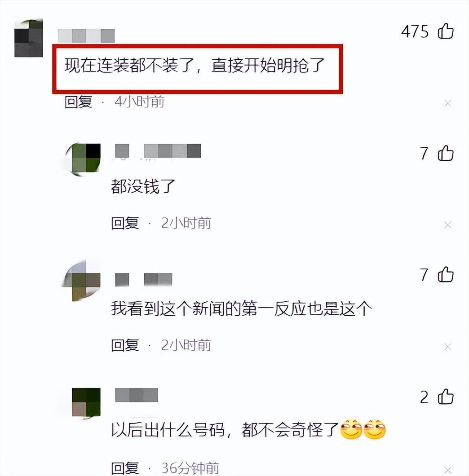The image size is (469, 476).
Task: Reply to the '我看到这个新闻的第一反应' comment
Action: [x=125, y=345]
